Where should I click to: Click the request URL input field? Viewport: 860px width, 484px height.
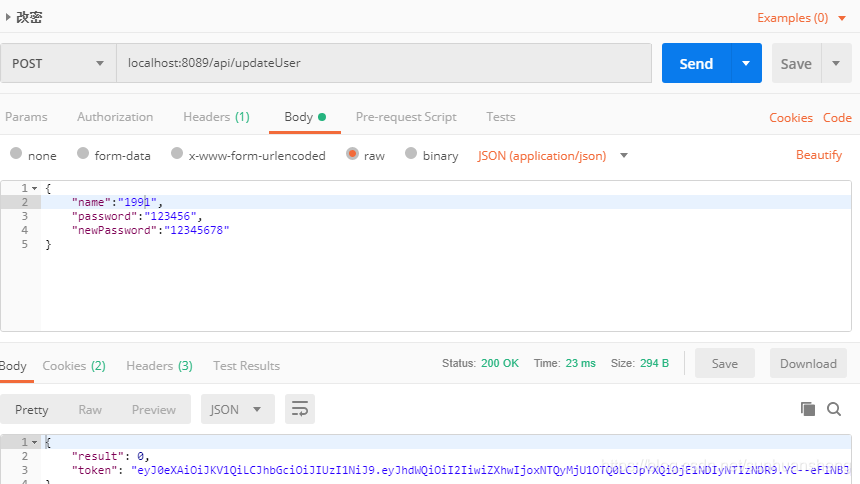(x=384, y=63)
